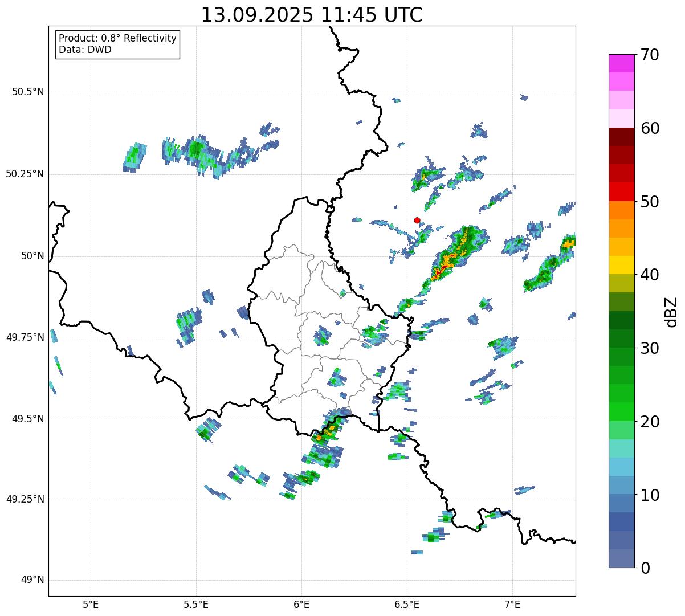Select the Product: 0.8° Reflectivity label
The image size is (685, 616).
point(118,38)
